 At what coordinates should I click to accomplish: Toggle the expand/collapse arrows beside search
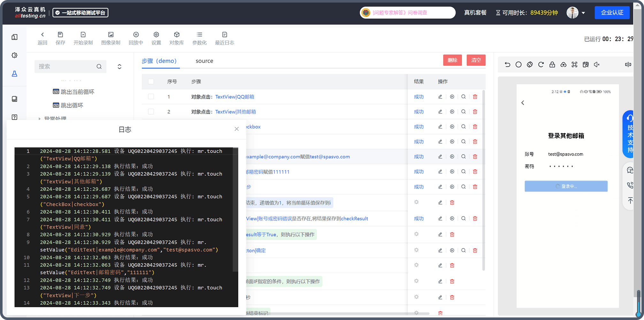pos(119,66)
